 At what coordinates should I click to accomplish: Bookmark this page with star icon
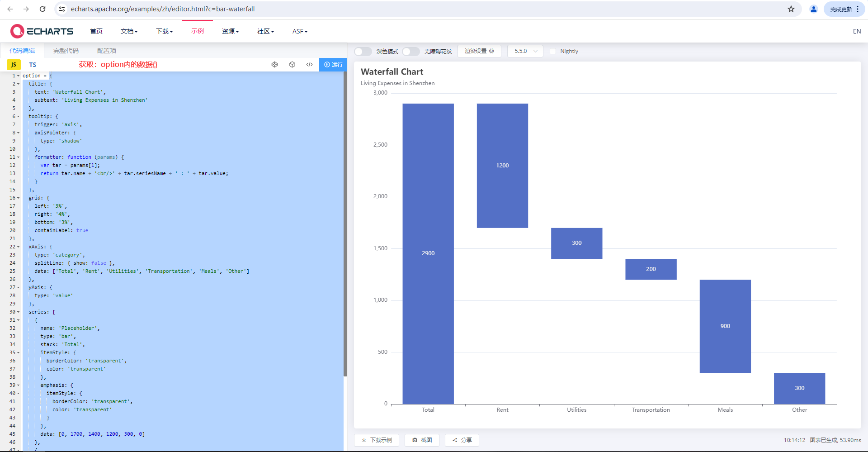click(x=791, y=9)
